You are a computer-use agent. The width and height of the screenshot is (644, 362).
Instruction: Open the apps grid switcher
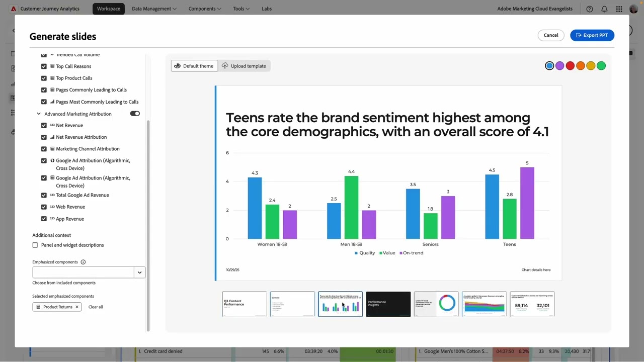point(619,9)
